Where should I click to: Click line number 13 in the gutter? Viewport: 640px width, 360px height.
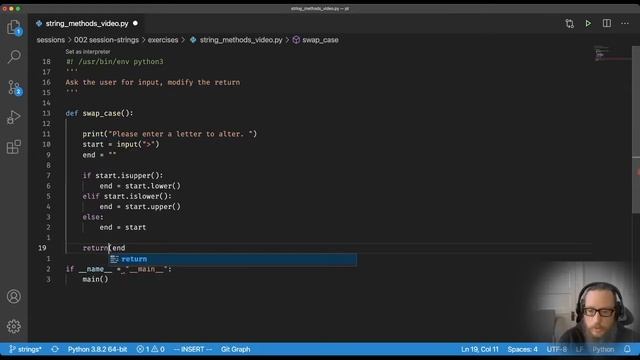[x=47, y=113]
